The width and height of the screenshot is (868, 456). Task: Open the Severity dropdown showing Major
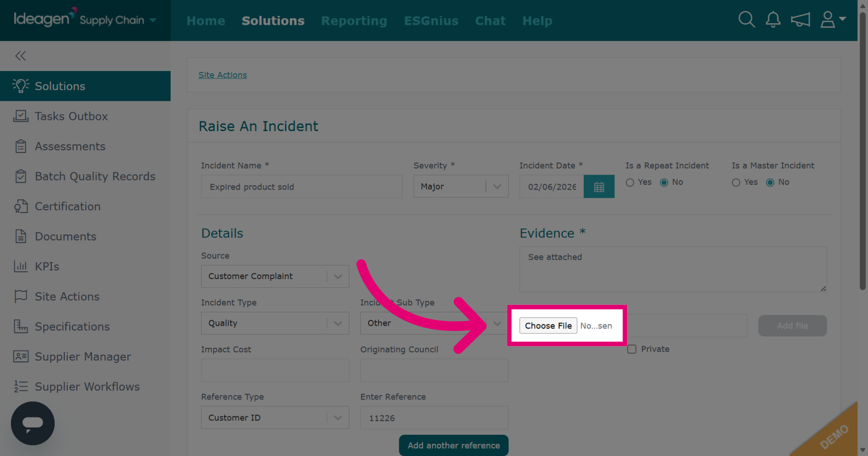click(x=461, y=186)
